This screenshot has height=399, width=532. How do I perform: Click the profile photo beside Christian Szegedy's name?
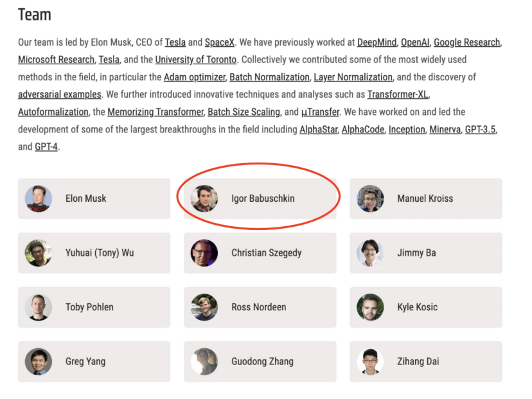[x=204, y=253]
